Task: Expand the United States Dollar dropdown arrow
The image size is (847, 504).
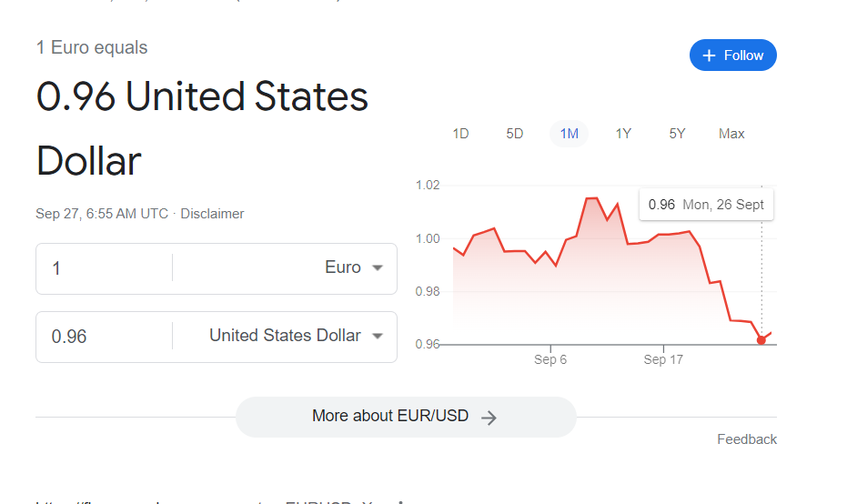Action: 378,336
